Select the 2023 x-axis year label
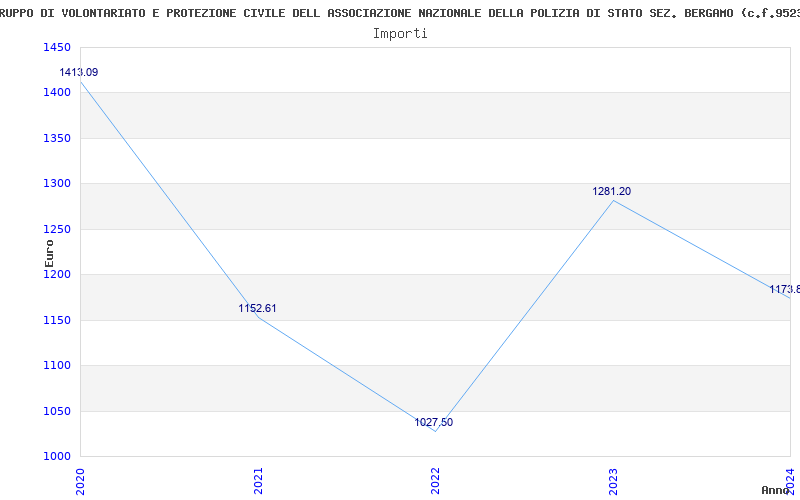800x500 pixels. pos(613,479)
